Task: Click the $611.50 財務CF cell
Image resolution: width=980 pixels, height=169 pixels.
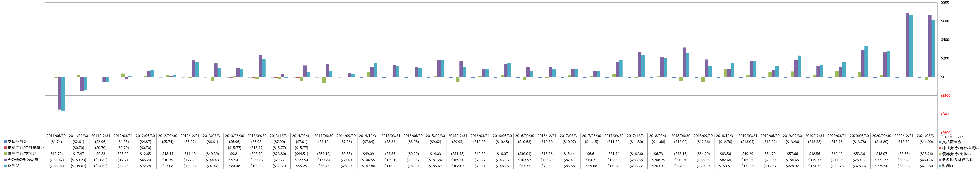Action: pyautogui.click(x=926, y=166)
